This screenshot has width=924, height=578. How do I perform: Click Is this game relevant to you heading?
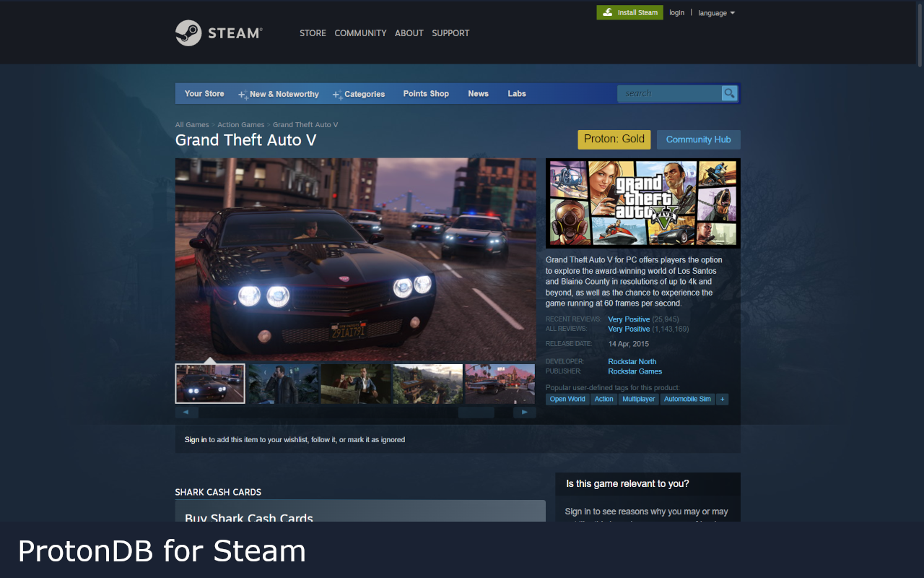tap(627, 483)
